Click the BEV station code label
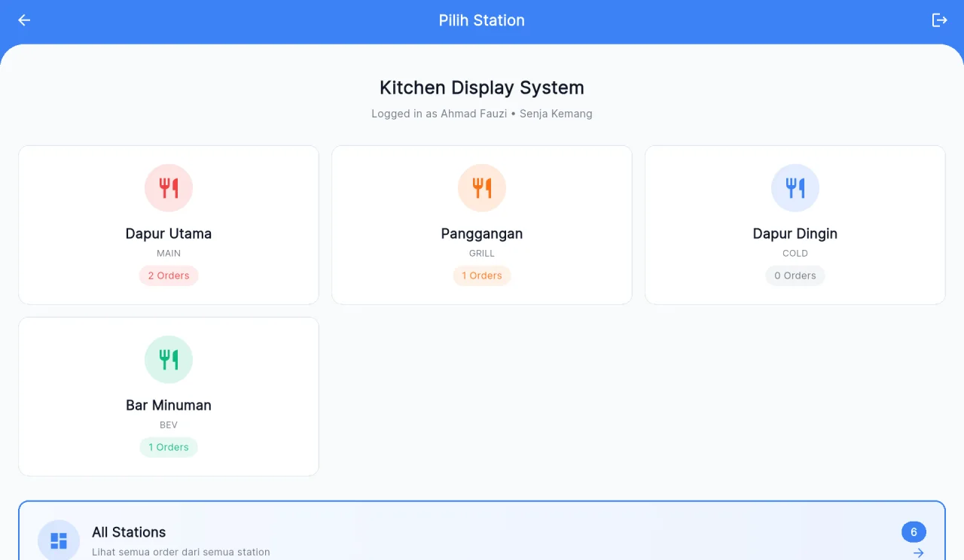The image size is (964, 560). coord(169,425)
